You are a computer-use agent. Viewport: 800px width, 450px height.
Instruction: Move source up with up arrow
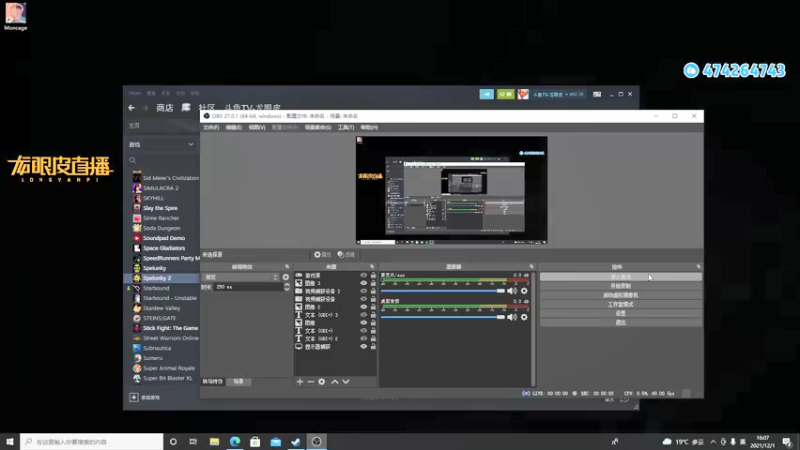point(335,382)
